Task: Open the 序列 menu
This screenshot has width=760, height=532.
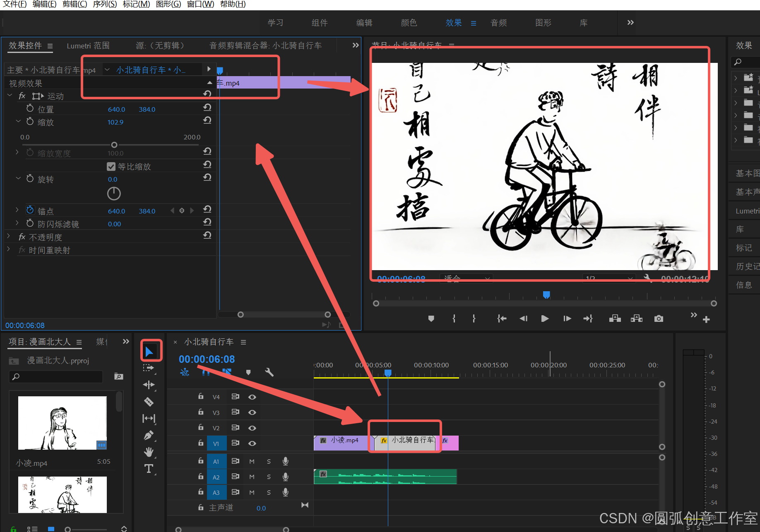Action: pyautogui.click(x=105, y=4)
